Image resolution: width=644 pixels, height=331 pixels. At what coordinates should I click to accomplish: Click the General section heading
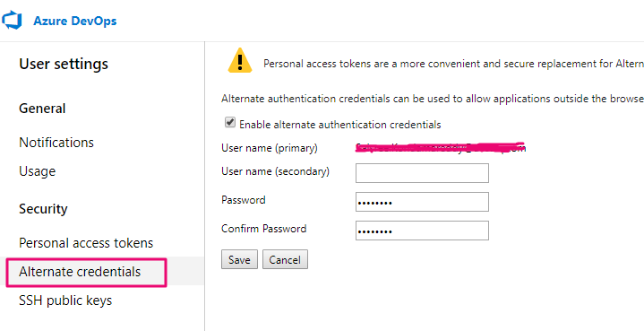(42, 109)
